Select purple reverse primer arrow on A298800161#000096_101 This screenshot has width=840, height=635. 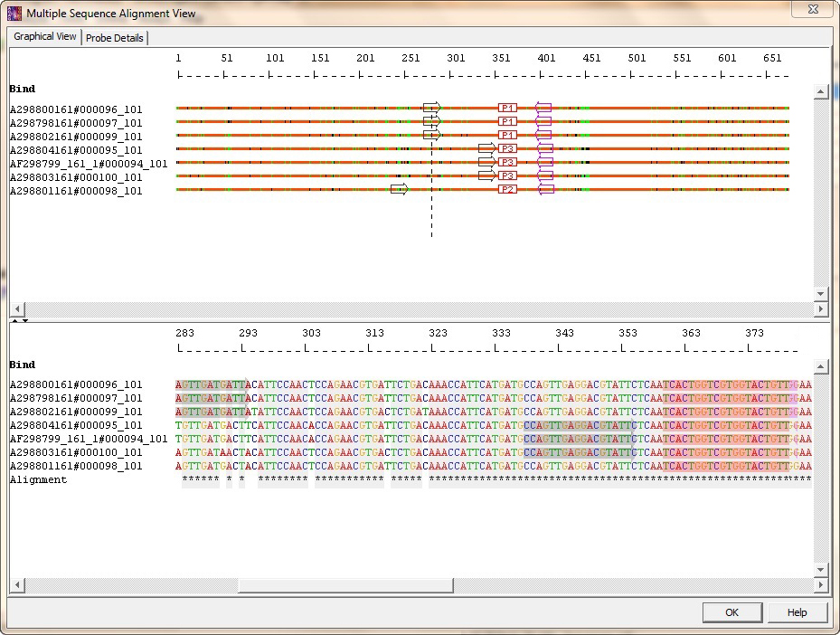pyautogui.click(x=543, y=108)
